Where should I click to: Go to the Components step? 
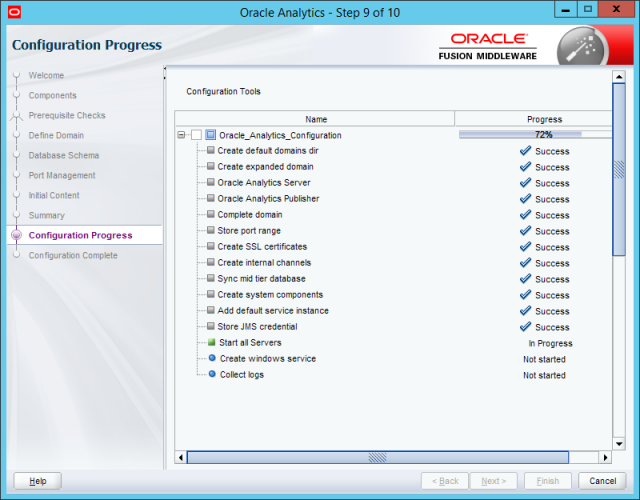52,95
